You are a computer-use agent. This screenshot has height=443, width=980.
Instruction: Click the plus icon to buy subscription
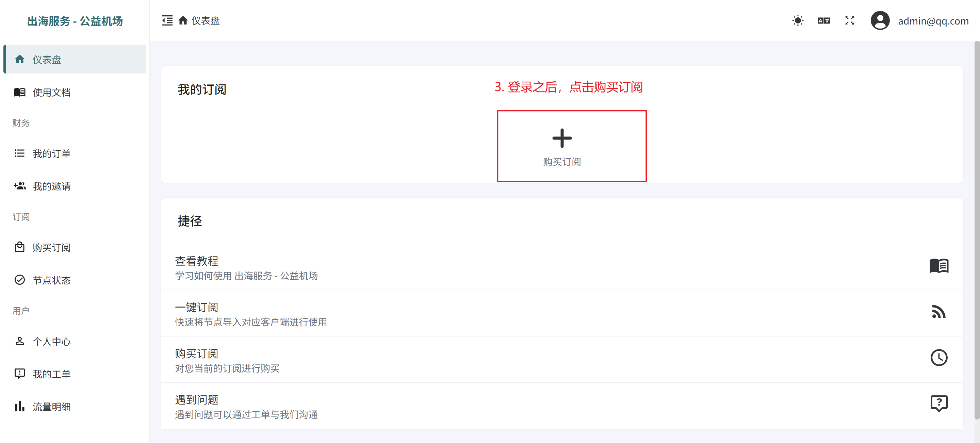[561, 138]
